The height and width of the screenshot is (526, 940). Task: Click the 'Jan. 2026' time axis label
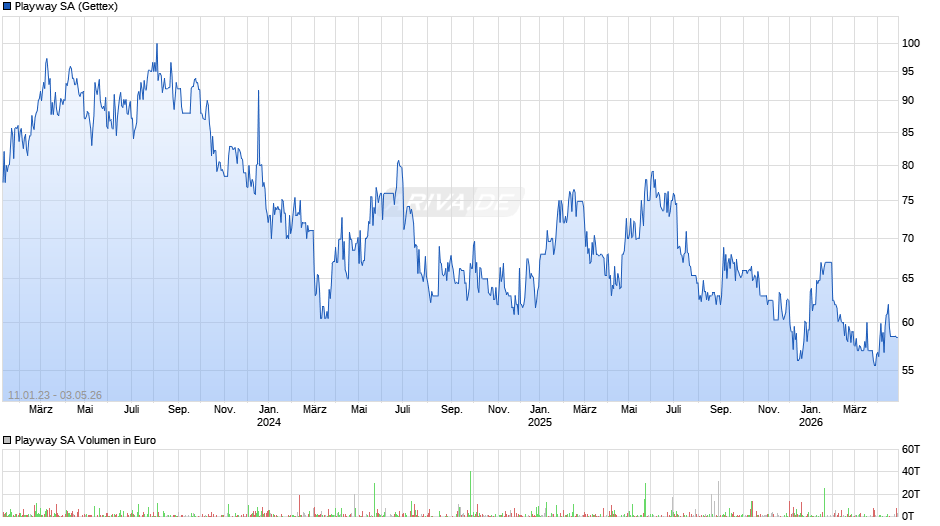pyautogui.click(x=811, y=416)
